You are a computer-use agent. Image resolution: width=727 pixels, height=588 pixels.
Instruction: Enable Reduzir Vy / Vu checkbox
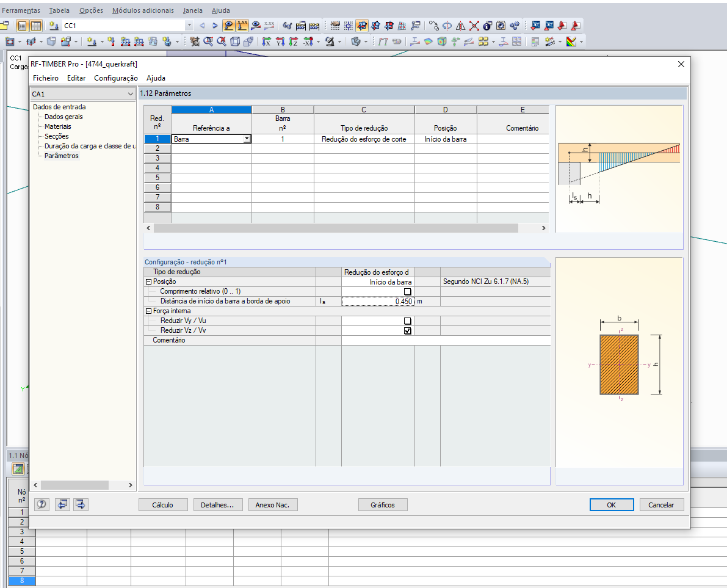pyautogui.click(x=408, y=321)
